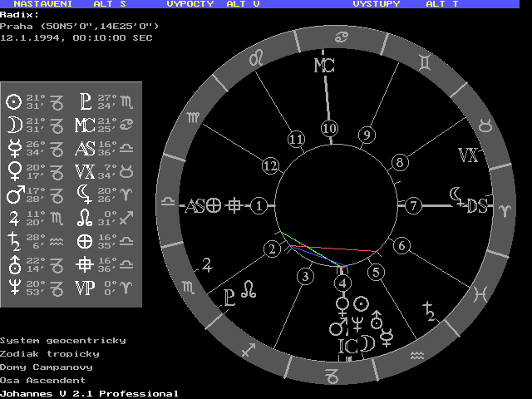Select house number 12 circle
This screenshot has height=399, width=532.
268,165
